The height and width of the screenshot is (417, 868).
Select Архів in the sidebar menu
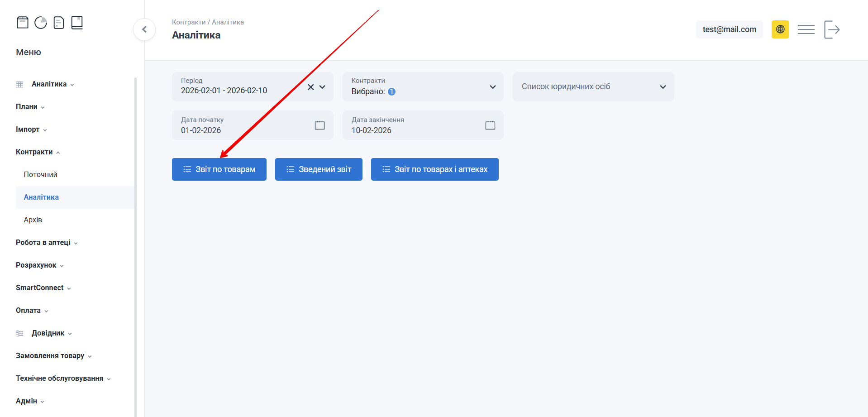pos(33,220)
